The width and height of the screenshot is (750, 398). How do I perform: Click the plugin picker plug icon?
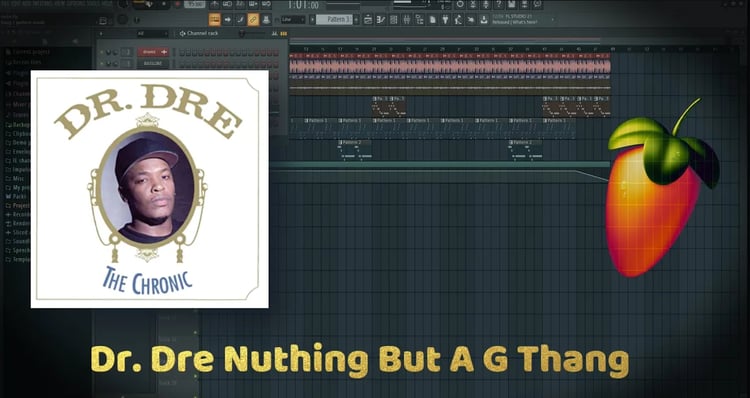445,20
